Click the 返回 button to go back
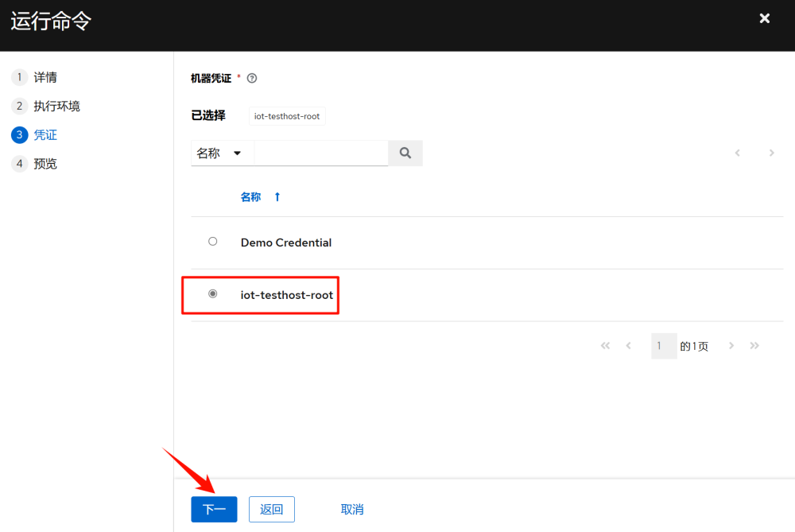Screen dimensions: 795x532 (x=271, y=509)
